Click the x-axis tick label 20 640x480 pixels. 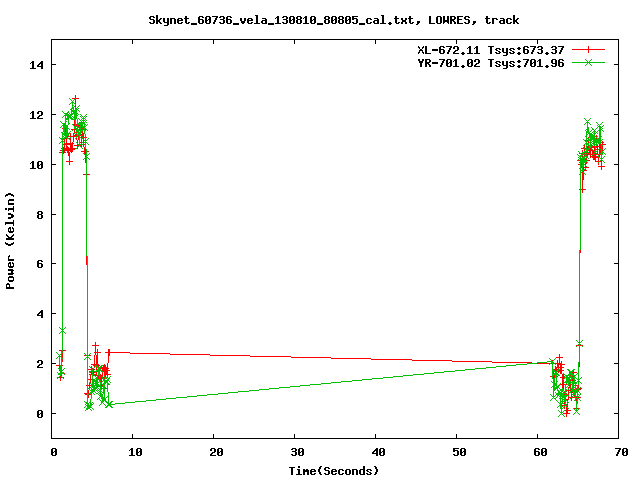click(x=217, y=452)
